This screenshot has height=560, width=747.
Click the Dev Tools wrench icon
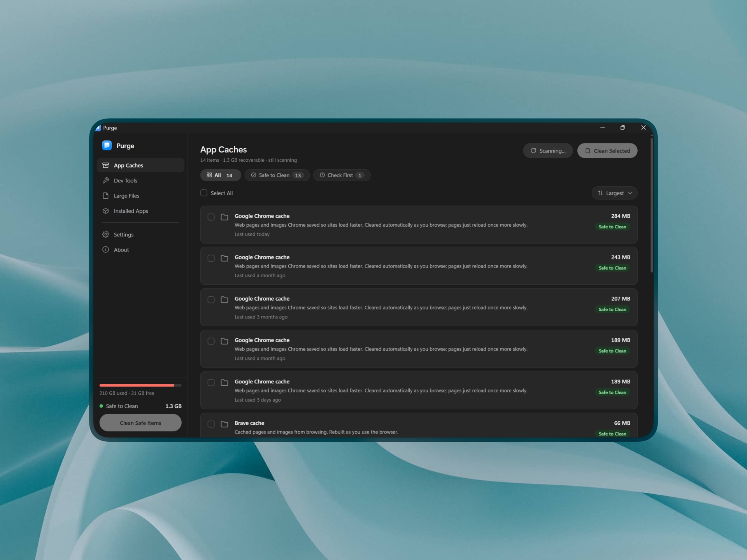pos(105,180)
